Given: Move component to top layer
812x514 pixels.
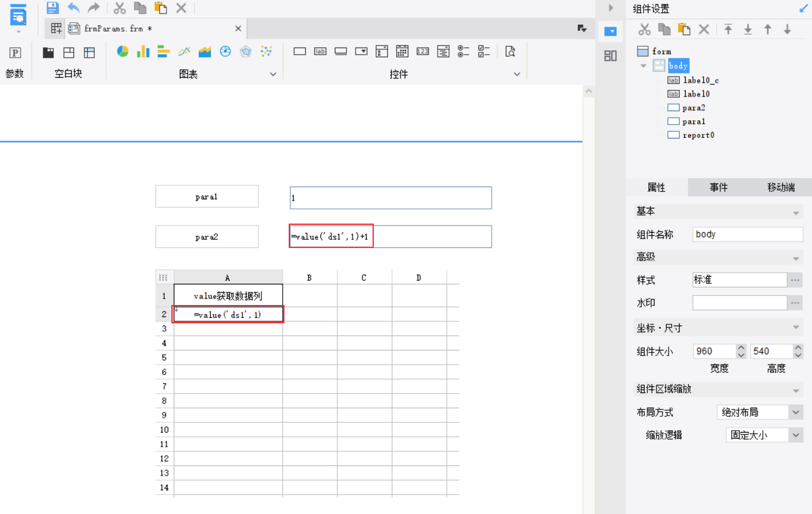Looking at the screenshot, I should click(x=728, y=29).
